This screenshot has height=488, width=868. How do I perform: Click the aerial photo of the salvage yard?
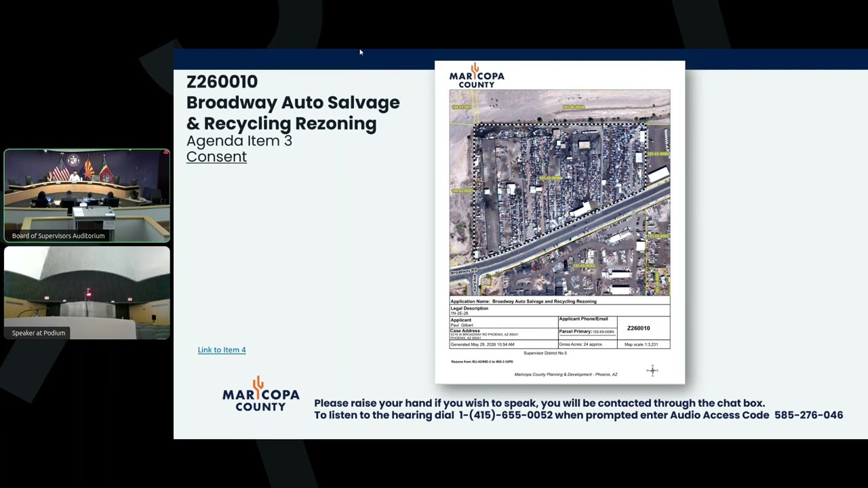point(559,192)
